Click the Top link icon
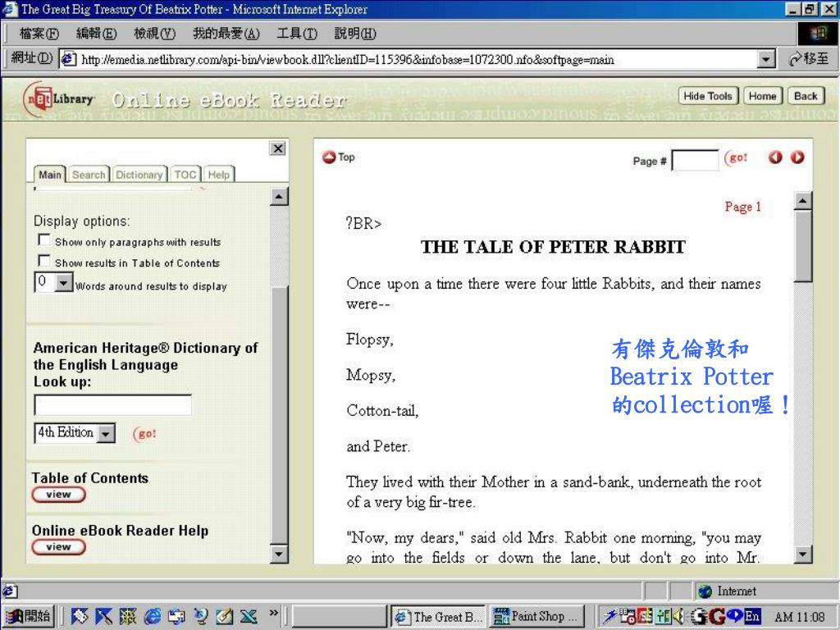The height and width of the screenshot is (630, 840). (x=328, y=157)
